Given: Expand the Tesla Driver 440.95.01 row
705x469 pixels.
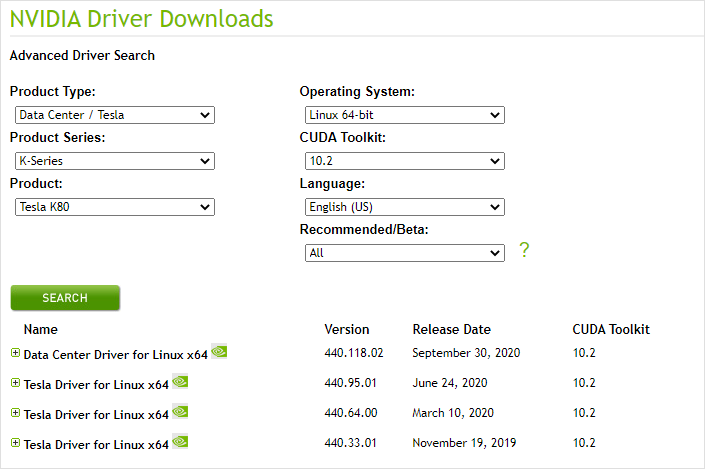Looking at the screenshot, I should 15,383.
